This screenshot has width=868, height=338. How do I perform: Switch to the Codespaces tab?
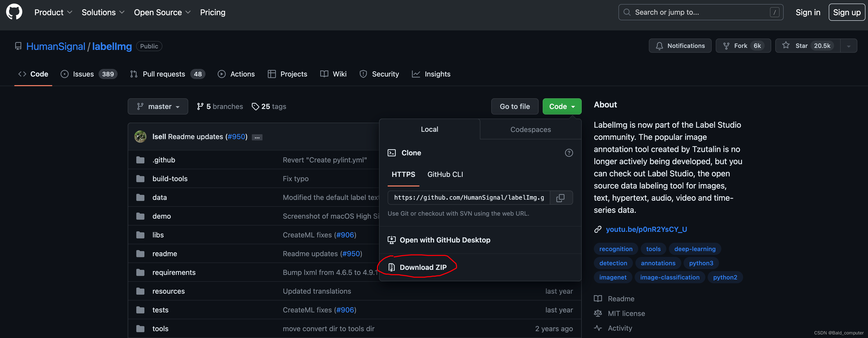[530, 129]
